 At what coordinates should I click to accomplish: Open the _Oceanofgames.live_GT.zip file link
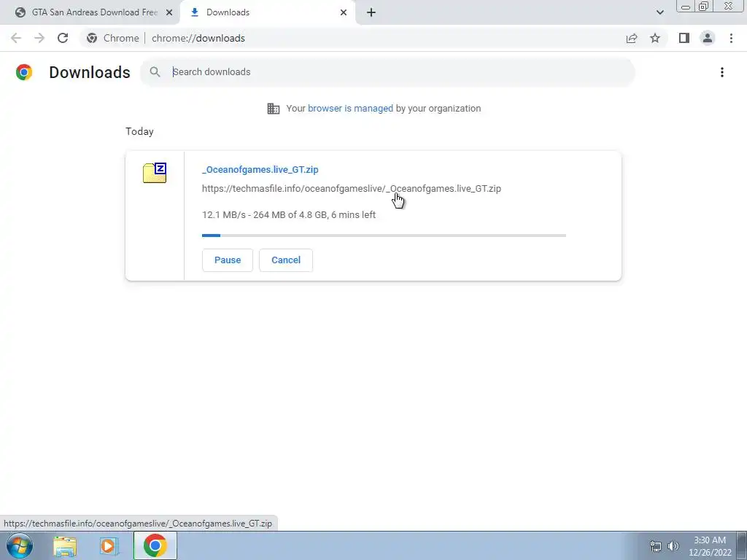260,169
